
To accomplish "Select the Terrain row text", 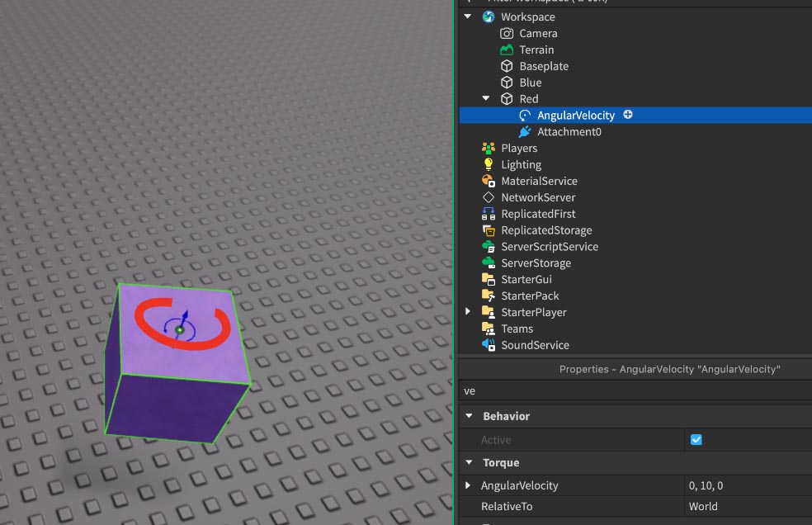I will click(536, 50).
